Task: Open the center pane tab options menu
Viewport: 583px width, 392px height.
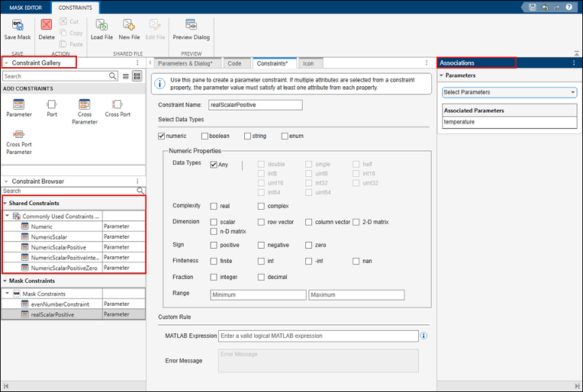Action: click(427, 63)
